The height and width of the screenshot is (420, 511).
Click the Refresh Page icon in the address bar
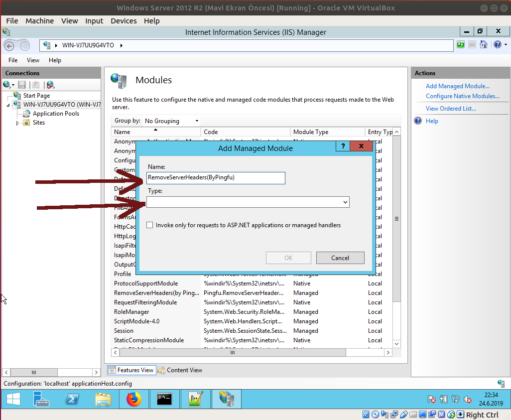[x=461, y=45]
